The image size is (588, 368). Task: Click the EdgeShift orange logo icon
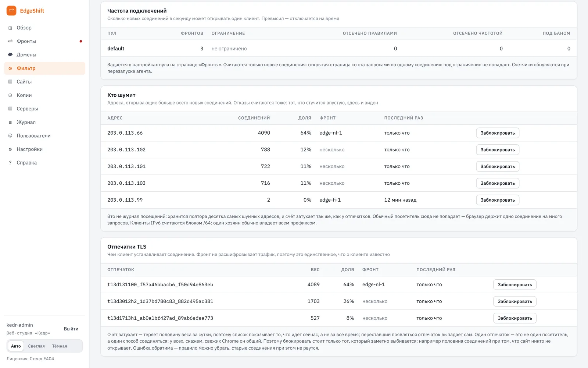(x=11, y=11)
